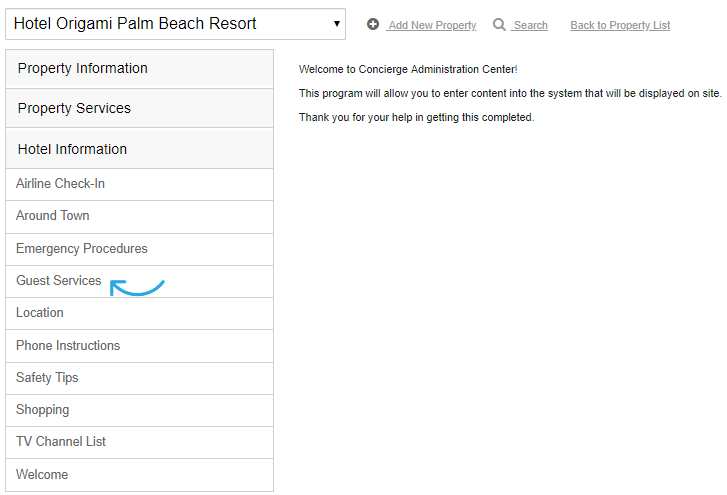Click Safety Tips in the sidebar
Screen dimensions: 727x495
tap(140, 378)
